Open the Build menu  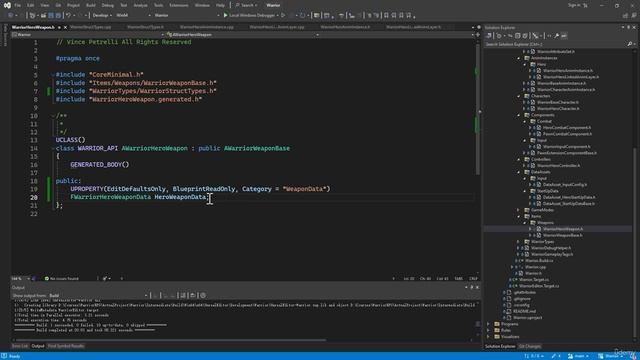point(91,5)
